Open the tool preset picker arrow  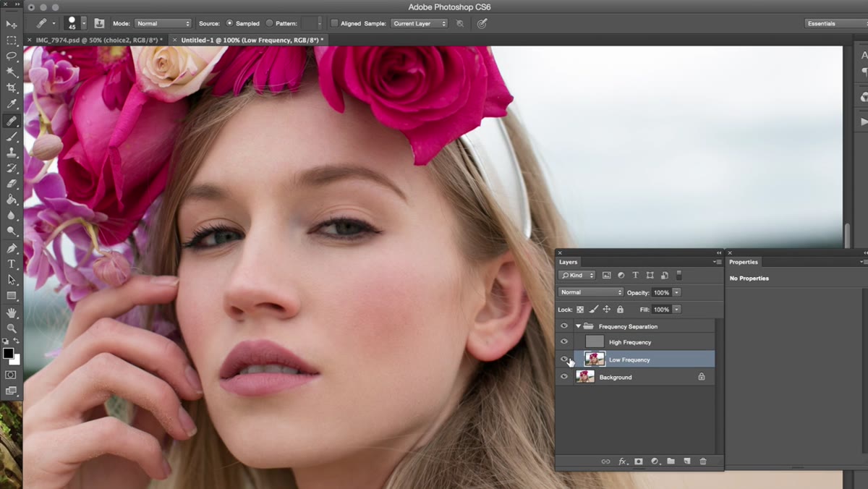click(54, 23)
